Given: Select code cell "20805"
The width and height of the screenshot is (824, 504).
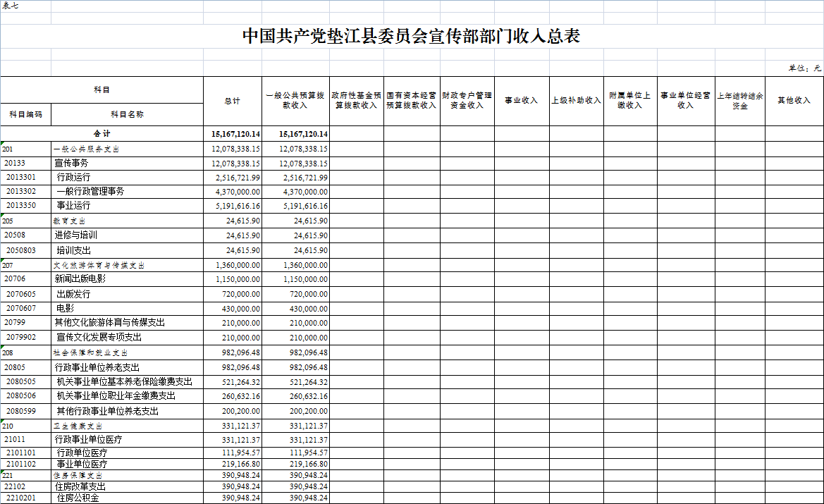Looking at the screenshot, I should point(26,367).
